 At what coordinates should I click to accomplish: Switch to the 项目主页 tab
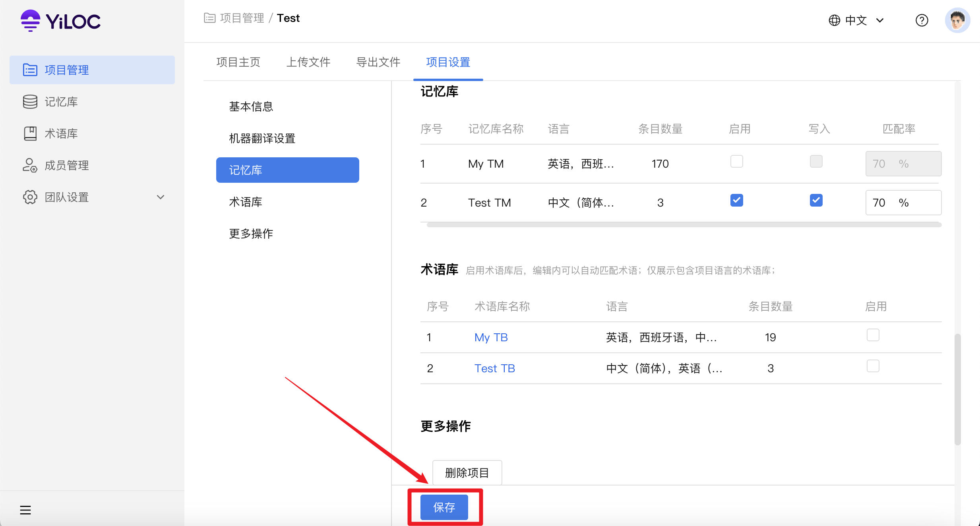pos(238,62)
